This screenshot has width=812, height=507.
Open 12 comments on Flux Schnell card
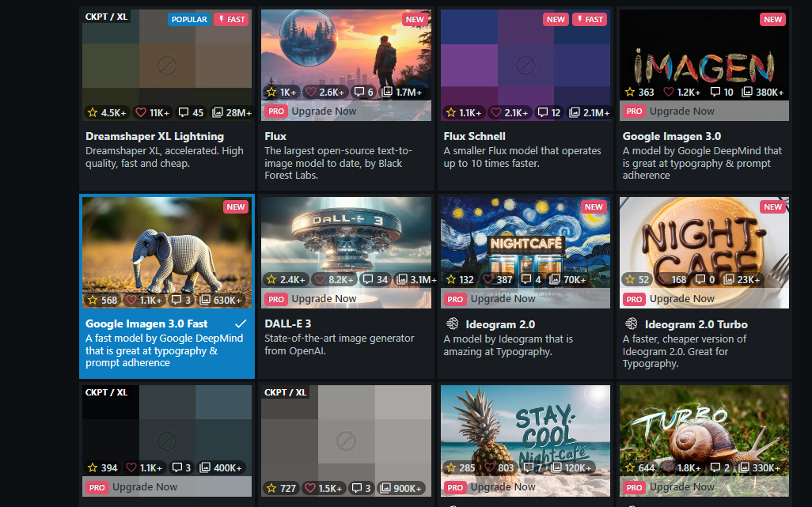tap(549, 112)
